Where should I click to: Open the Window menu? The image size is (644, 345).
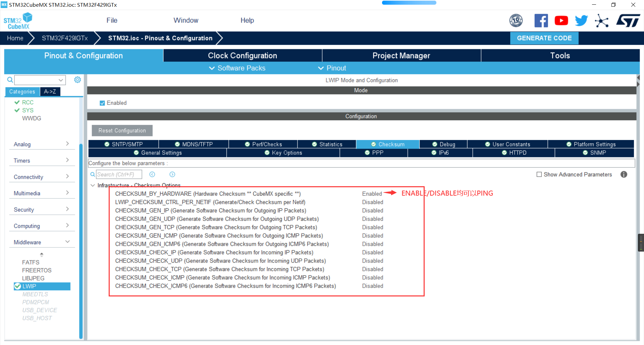[x=186, y=20]
